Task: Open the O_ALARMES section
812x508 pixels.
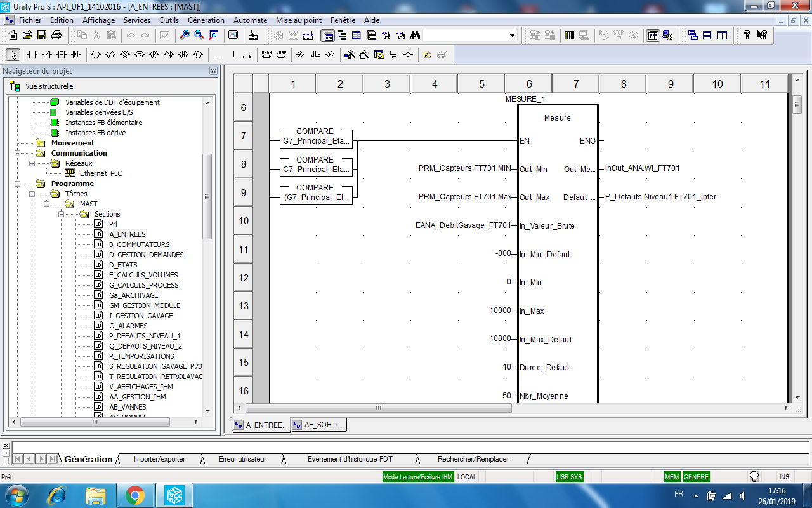Action: click(128, 326)
